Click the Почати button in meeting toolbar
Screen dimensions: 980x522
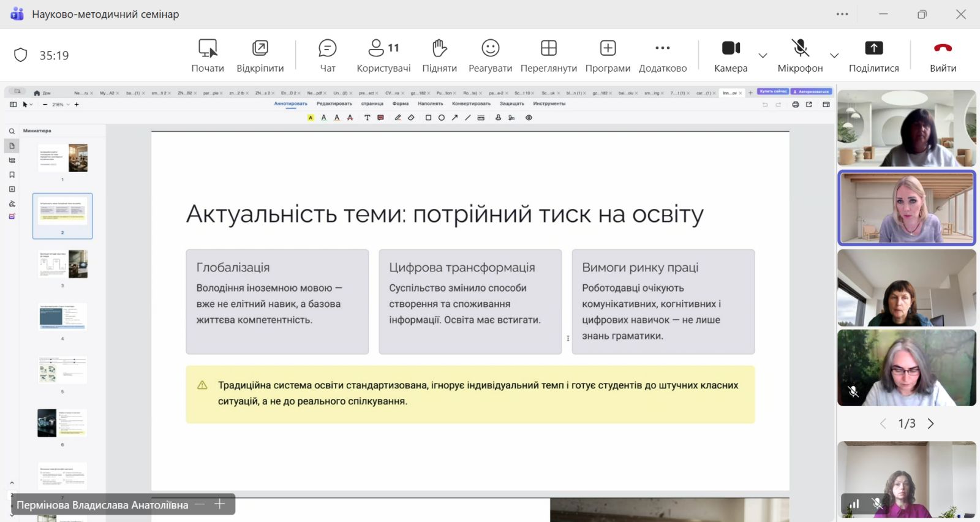208,56
